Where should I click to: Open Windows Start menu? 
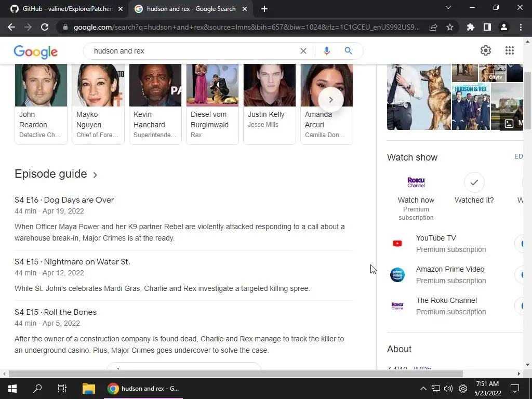pos(12,389)
